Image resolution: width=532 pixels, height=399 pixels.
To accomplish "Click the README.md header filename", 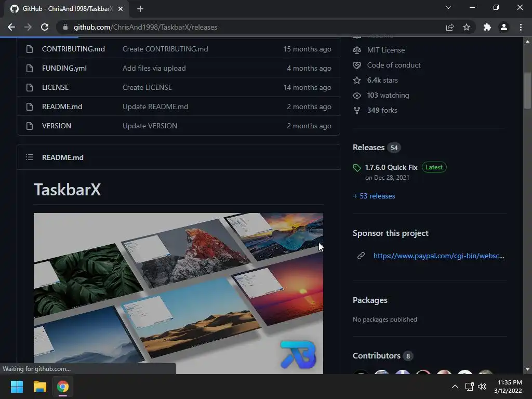I will (x=63, y=157).
